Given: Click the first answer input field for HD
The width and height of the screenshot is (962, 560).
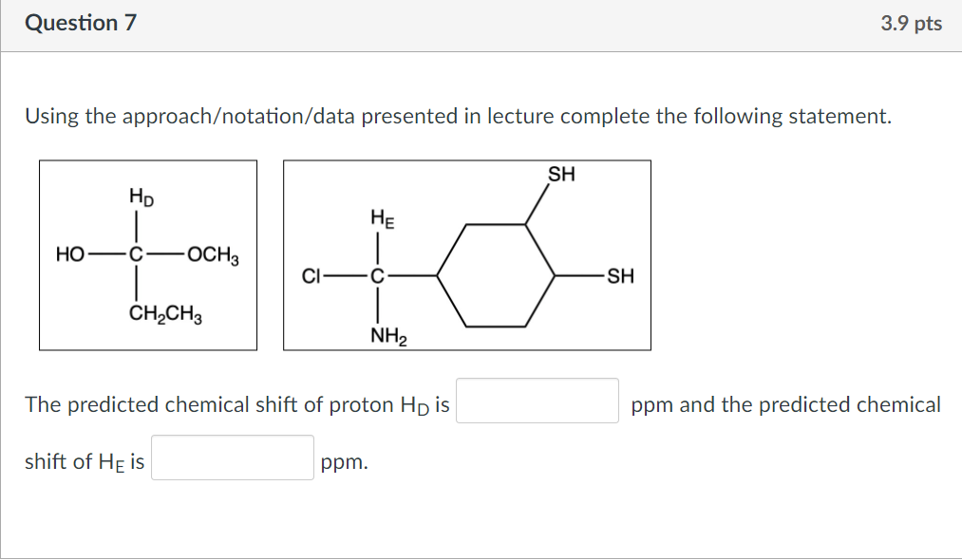Looking at the screenshot, I should tap(537, 401).
